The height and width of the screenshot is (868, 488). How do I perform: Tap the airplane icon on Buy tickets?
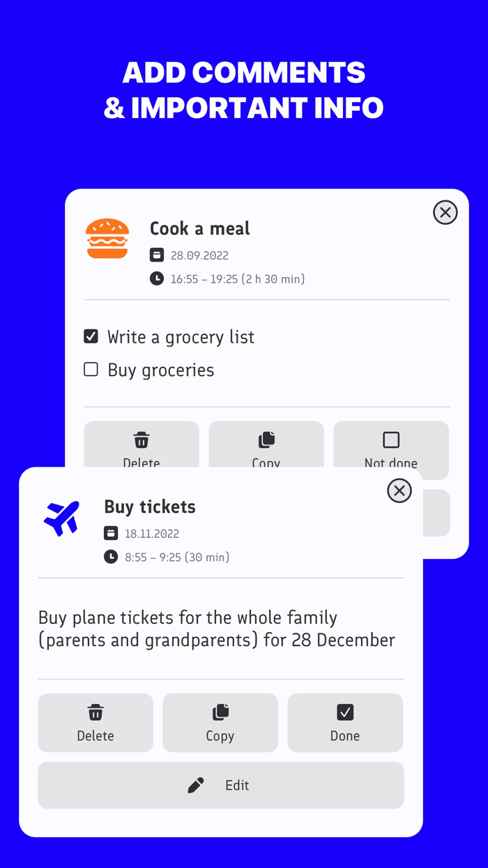pos(61,518)
